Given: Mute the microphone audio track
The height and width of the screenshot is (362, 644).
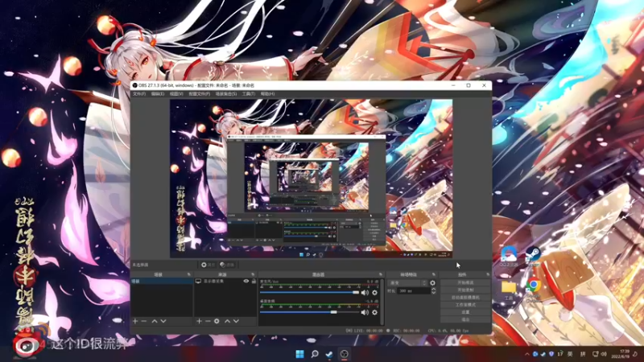Looking at the screenshot, I should [365, 293].
